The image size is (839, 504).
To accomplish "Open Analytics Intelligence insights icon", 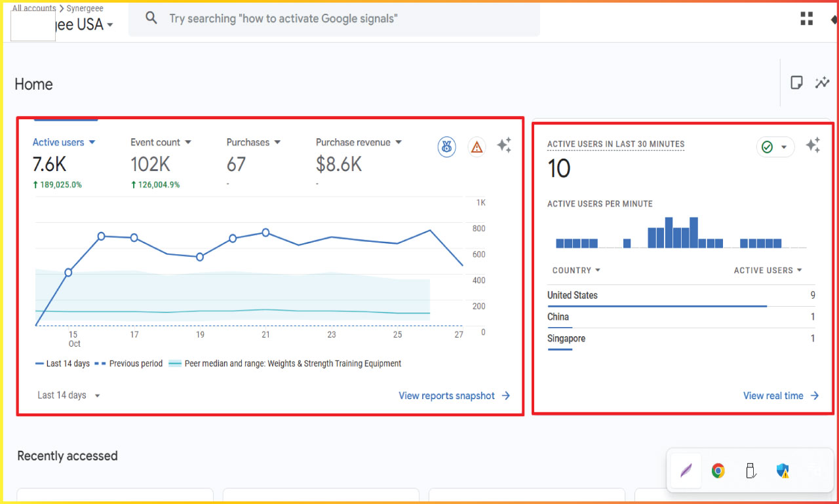I will 823,83.
